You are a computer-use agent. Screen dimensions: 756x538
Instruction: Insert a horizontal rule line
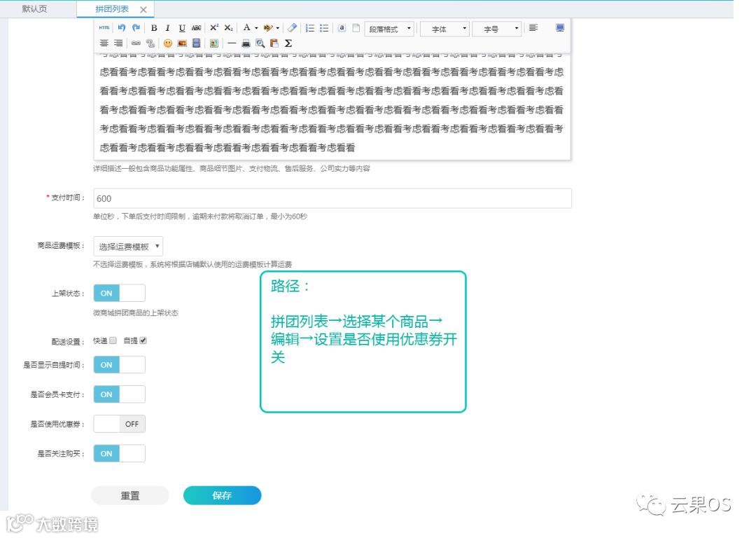coord(232,43)
